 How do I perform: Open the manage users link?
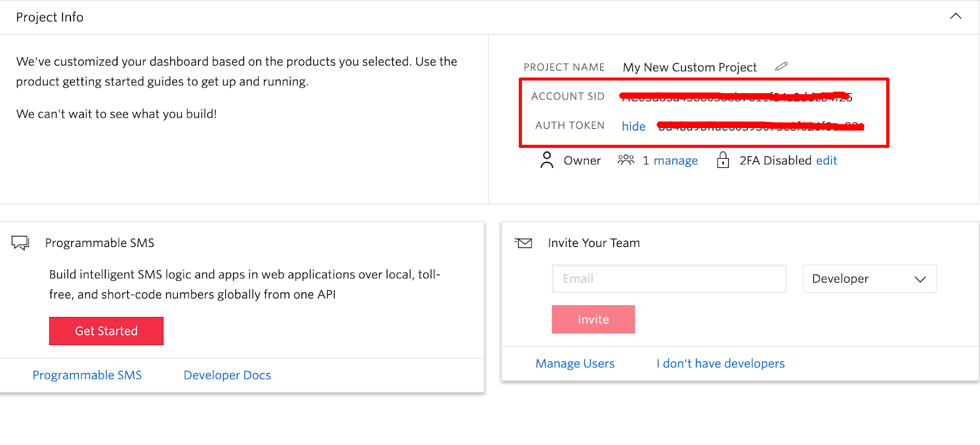[676, 161]
